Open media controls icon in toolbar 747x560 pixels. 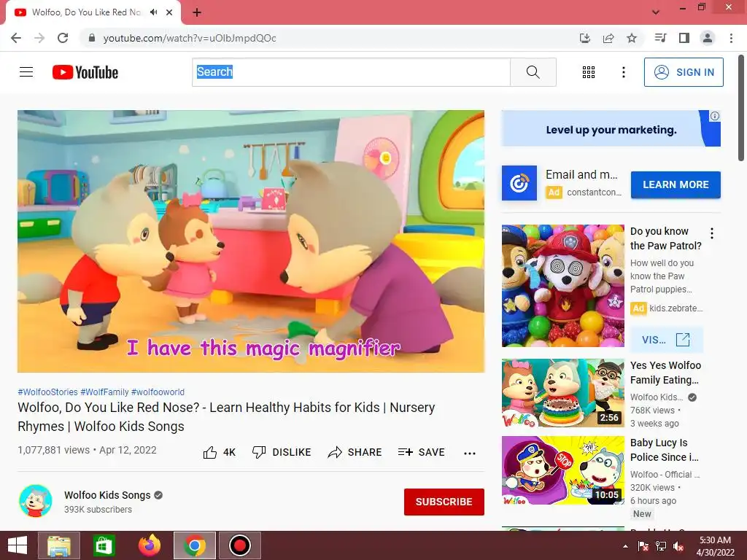[x=660, y=38]
